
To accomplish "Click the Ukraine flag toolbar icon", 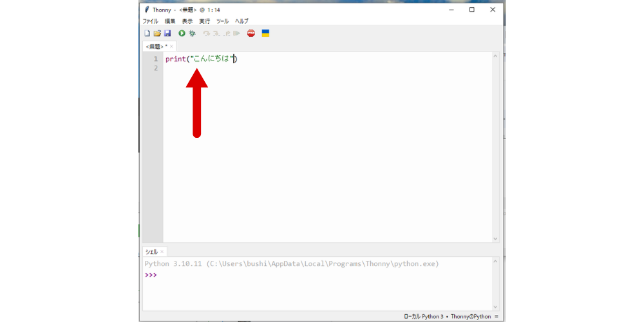I will 265,33.
